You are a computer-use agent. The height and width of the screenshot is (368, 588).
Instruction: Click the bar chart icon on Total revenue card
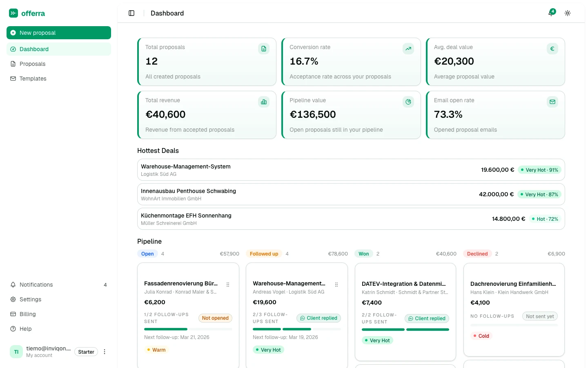click(x=264, y=102)
